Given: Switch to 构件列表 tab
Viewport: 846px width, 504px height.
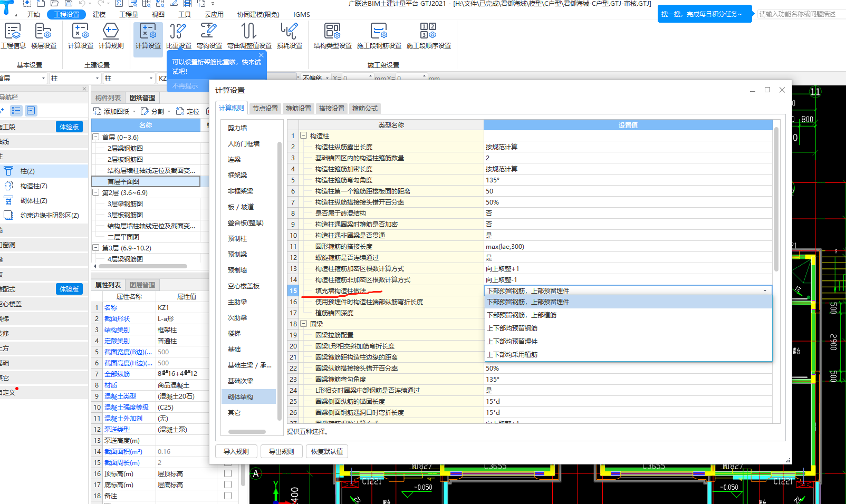Looking at the screenshot, I should point(108,98).
